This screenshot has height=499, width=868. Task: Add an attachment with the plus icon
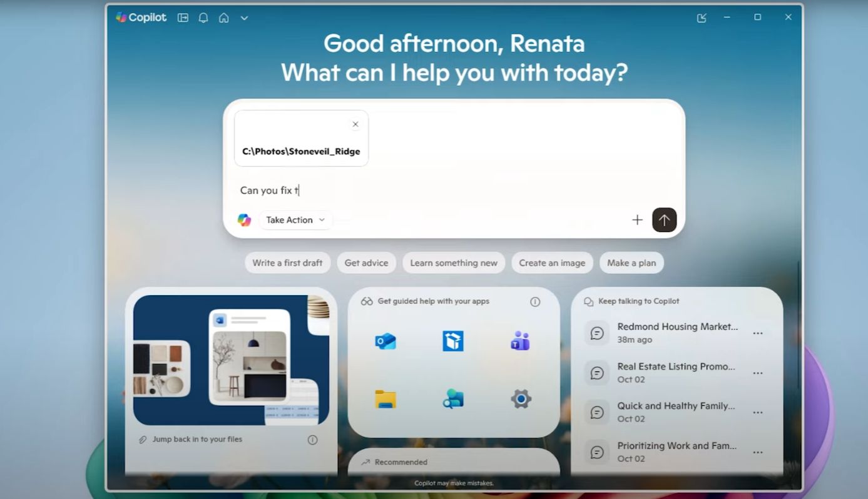click(x=637, y=220)
